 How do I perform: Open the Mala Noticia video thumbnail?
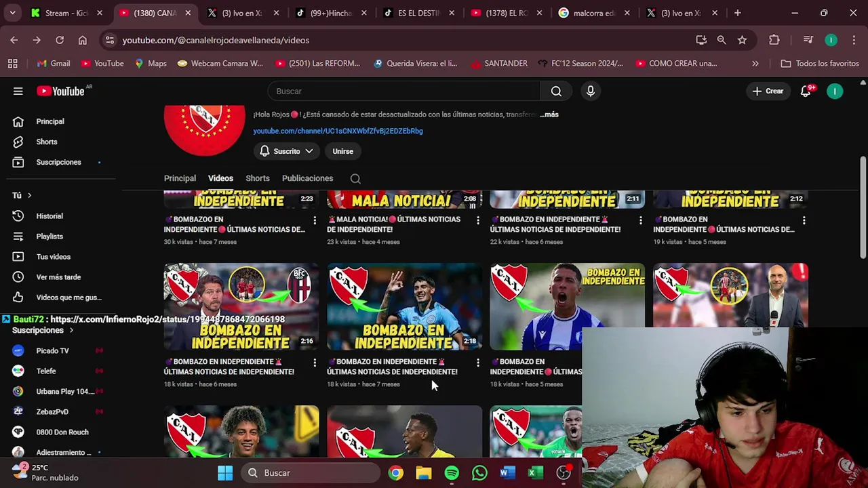[x=404, y=201]
